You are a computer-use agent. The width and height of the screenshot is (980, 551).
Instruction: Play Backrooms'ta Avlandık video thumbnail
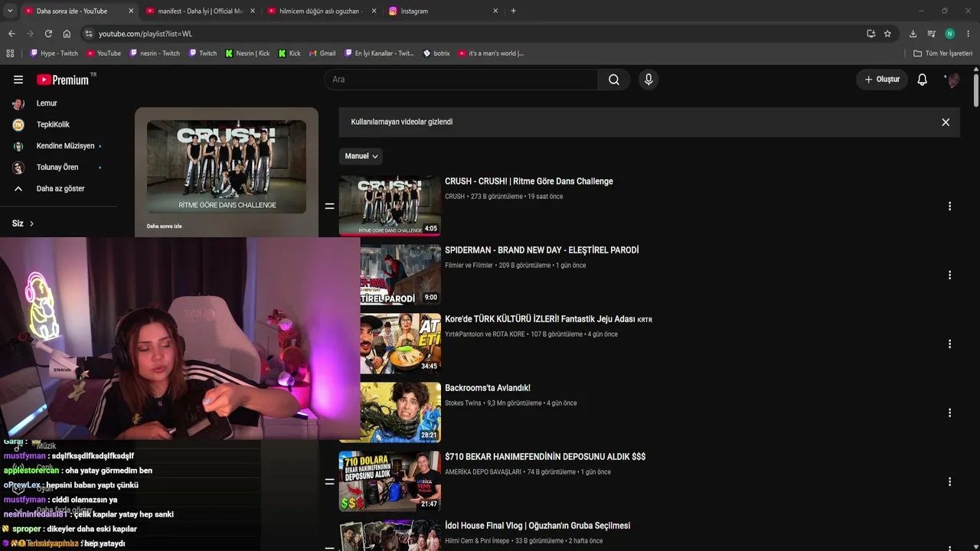(x=400, y=412)
